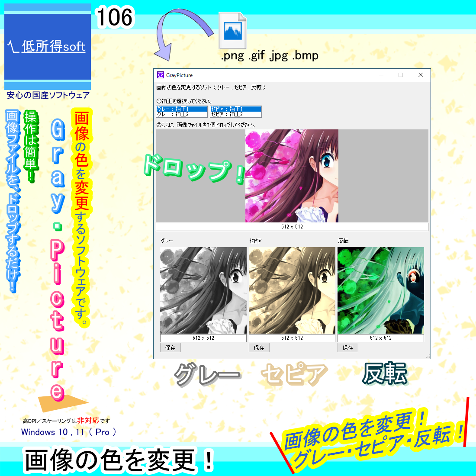Maximize the GrayPicture window
476x476 pixels.
[401, 75]
